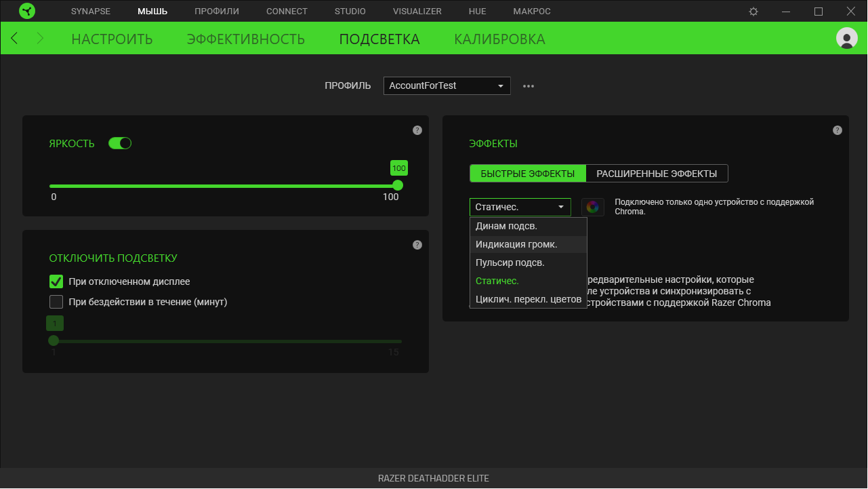The width and height of the screenshot is (868, 489).
Task: Open the STUDIO tab
Action: (350, 12)
